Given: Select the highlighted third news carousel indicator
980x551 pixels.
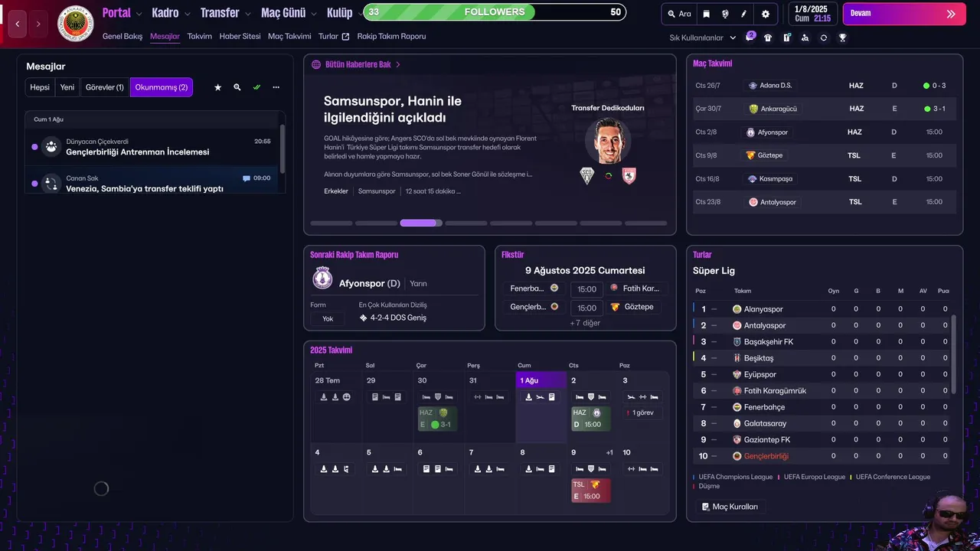Looking at the screenshot, I should (421, 223).
